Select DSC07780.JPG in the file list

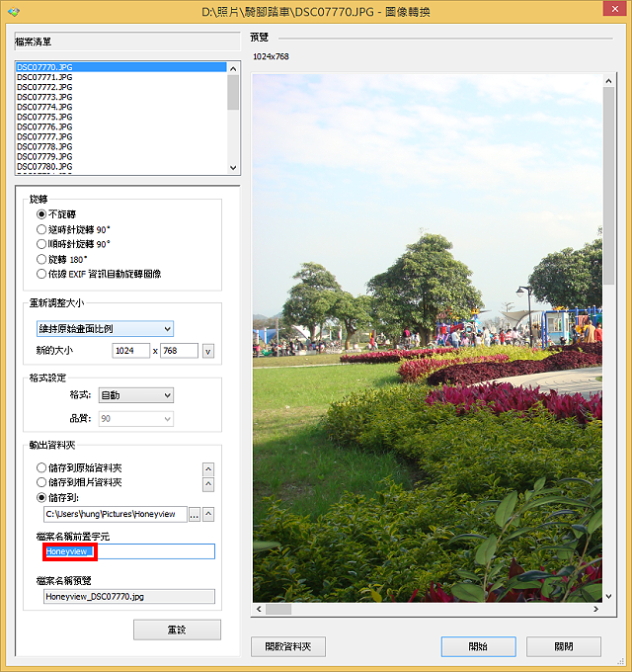(x=121, y=166)
